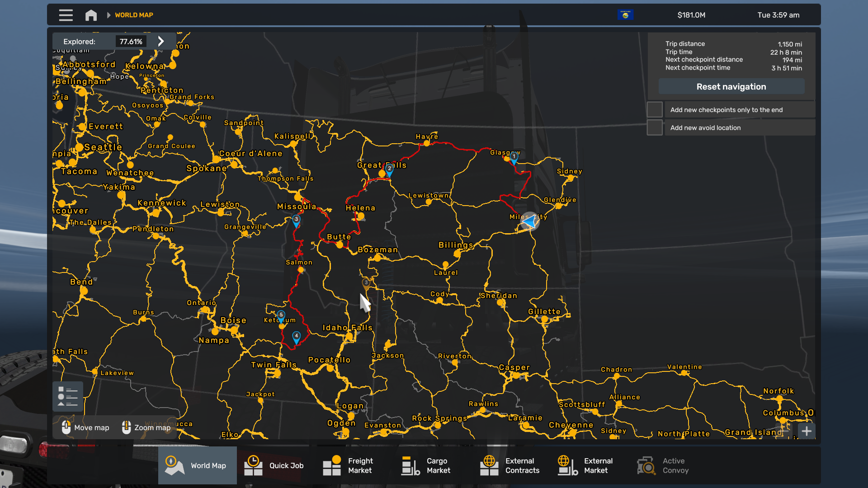This screenshot has height=488, width=868.
Task: Click Reset navigation button
Action: (x=731, y=87)
